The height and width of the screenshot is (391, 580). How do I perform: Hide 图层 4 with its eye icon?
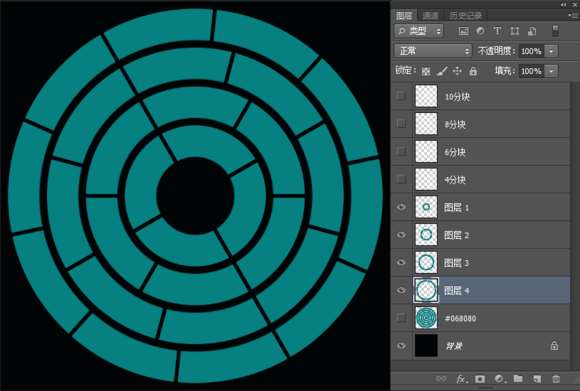click(401, 290)
